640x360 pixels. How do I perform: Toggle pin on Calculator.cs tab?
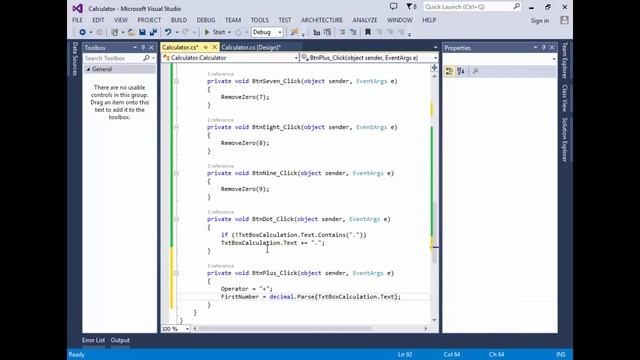tap(206, 47)
